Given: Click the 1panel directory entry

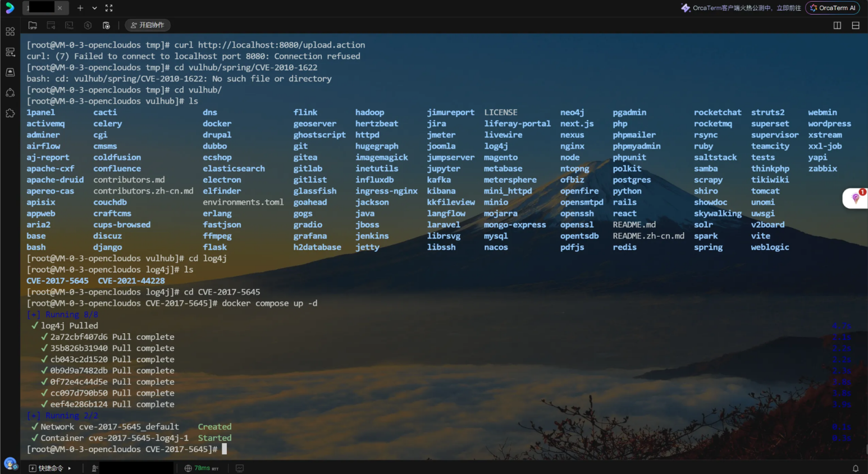Looking at the screenshot, I should [40, 112].
